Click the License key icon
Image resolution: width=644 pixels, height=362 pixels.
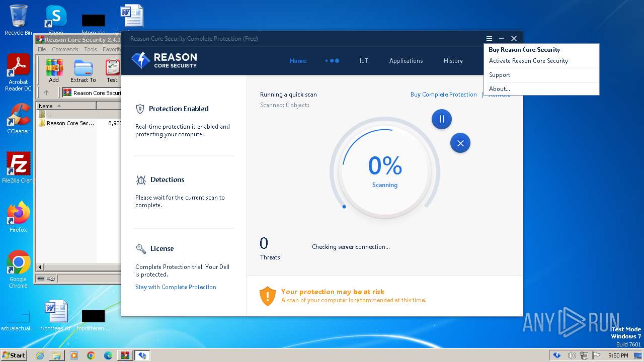[x=141, y=248]
